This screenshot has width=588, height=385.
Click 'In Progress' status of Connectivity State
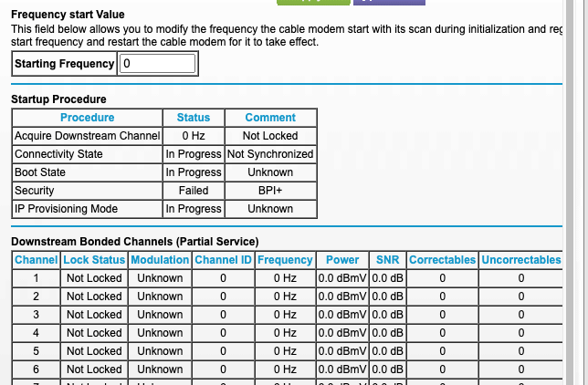pos(194,154)
